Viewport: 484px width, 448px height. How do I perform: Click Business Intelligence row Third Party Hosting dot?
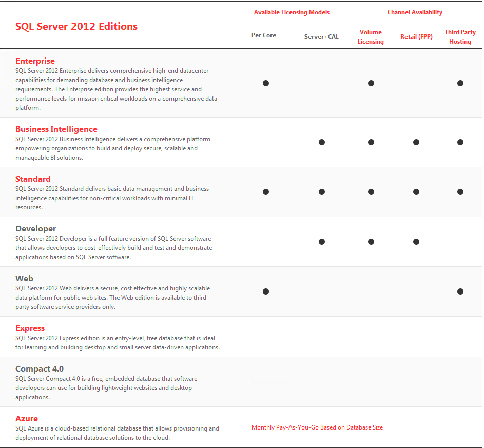tap(460, 142)
